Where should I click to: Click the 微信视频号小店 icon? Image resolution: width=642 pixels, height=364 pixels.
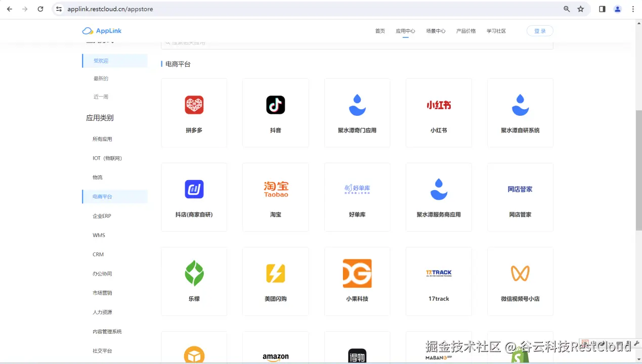pyautogui.click(x=520, y=274)
